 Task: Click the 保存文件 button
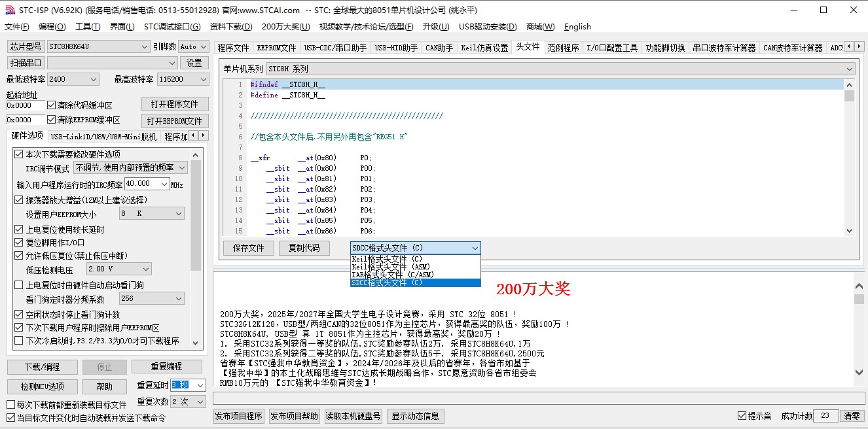tap(249, 248)
